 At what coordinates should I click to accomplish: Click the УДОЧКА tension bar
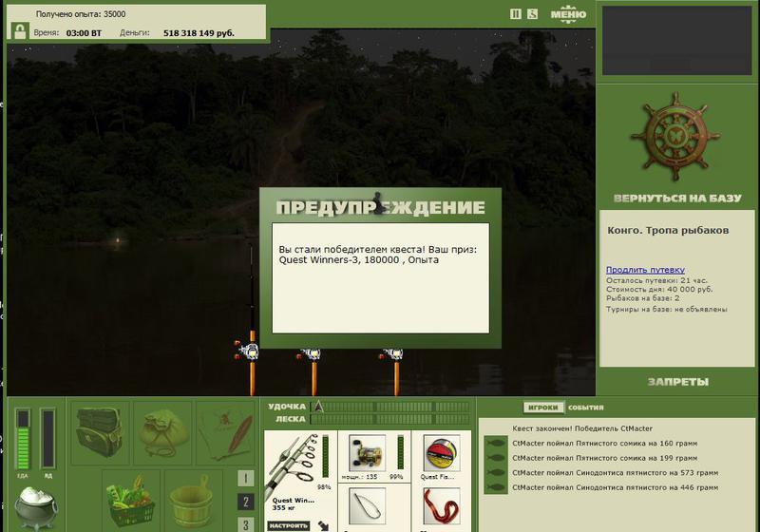point(390,407)
